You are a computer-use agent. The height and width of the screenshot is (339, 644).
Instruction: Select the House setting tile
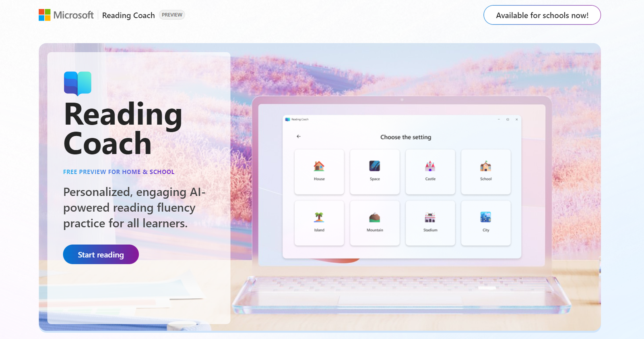point(319,172)
